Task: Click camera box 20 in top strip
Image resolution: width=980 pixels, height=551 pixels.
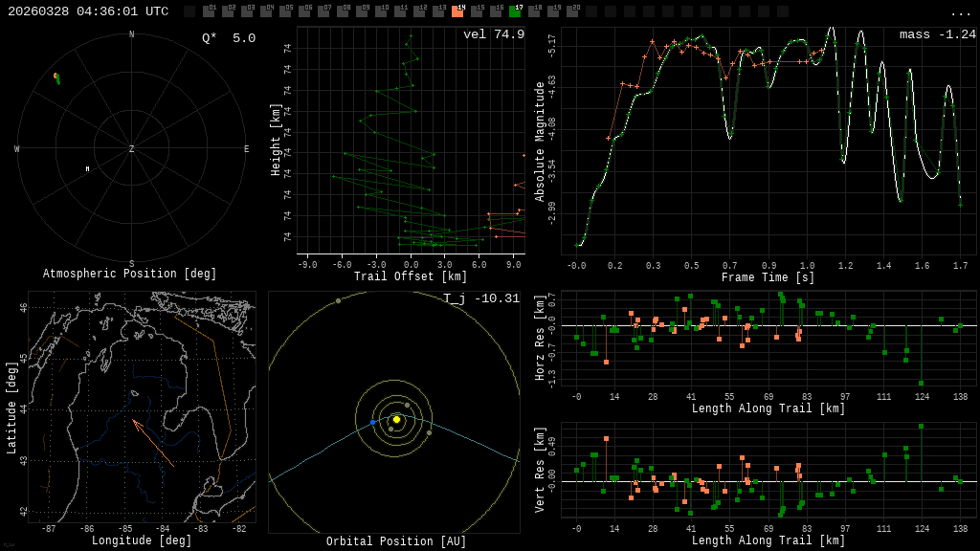Action: [572, 11]
